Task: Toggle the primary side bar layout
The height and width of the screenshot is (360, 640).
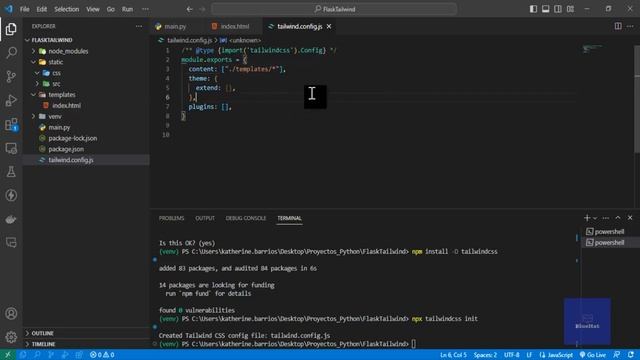Action: (533, 9)
